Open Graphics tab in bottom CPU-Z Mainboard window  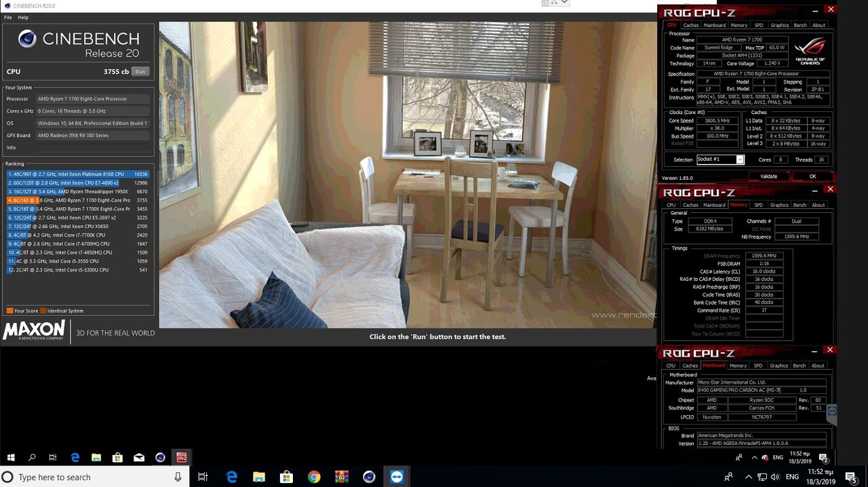[x=779, y=366]
